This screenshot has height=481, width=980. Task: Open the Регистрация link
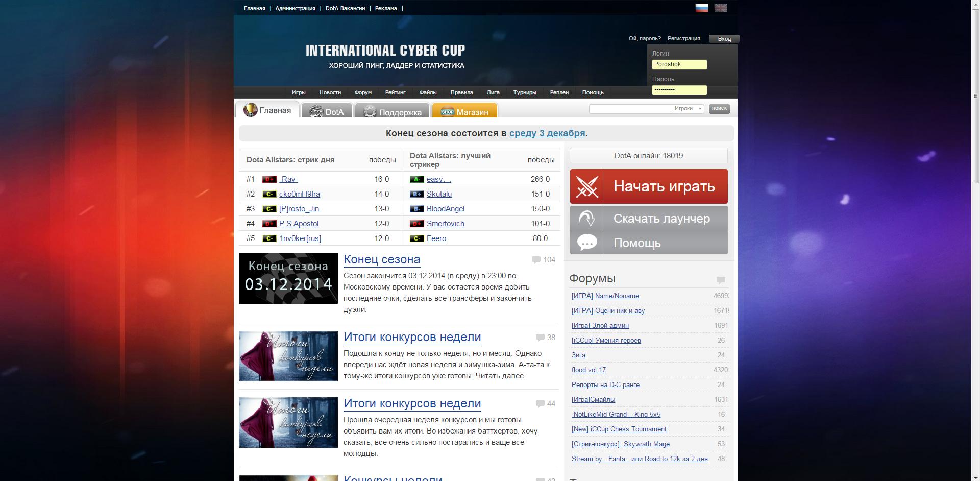click(683, 38)
